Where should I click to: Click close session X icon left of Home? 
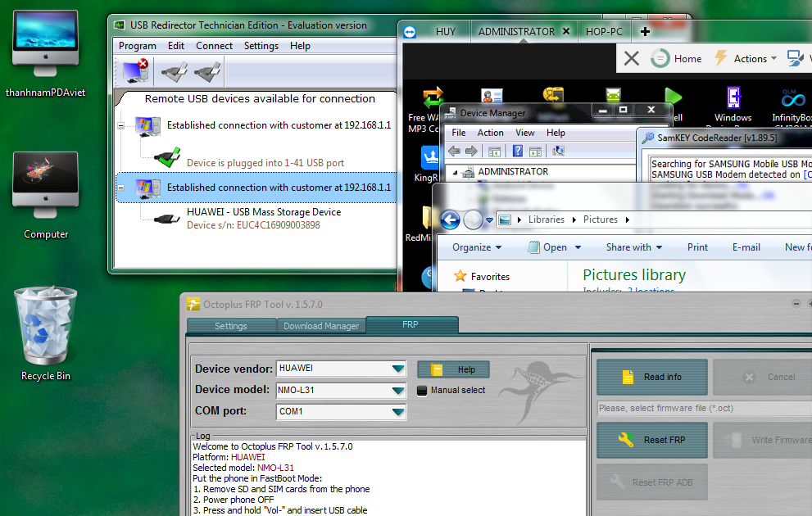coord(631,58)
